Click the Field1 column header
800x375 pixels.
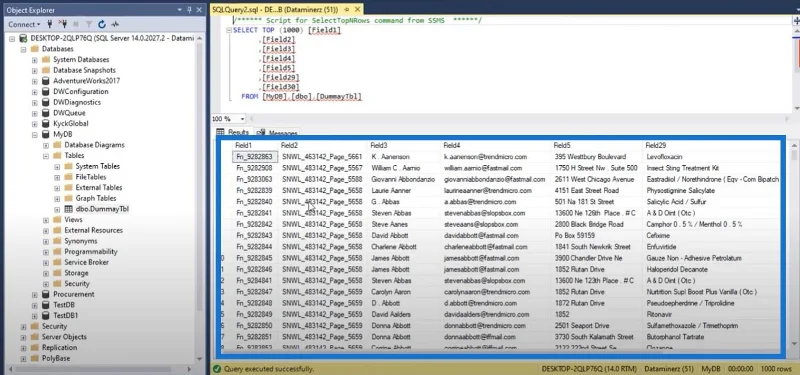(x=255, y=145)
